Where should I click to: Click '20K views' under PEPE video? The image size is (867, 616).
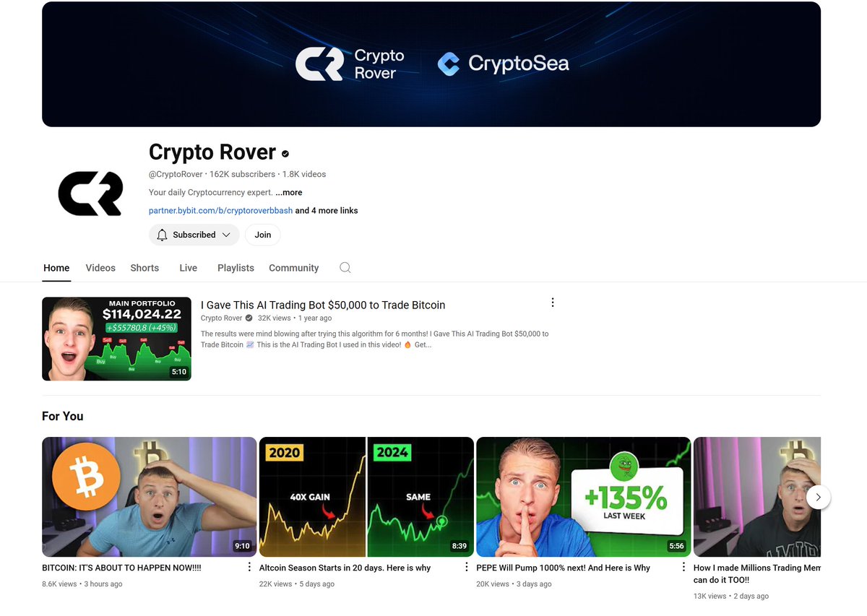493,584
